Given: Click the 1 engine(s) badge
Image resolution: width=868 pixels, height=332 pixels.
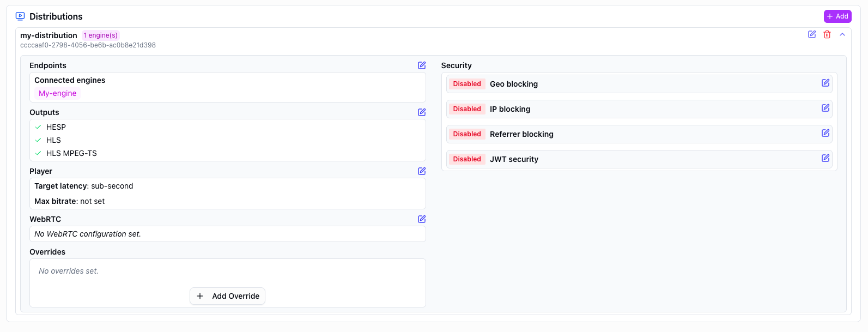Looking at the screenshot, I should tap(101, 35).
